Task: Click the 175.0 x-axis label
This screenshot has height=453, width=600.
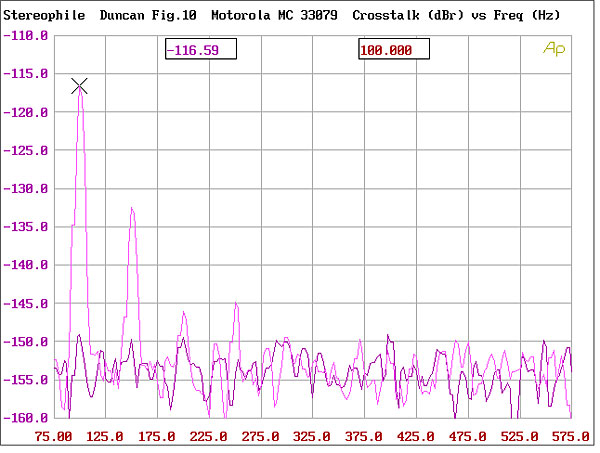Action: [157, 437]
